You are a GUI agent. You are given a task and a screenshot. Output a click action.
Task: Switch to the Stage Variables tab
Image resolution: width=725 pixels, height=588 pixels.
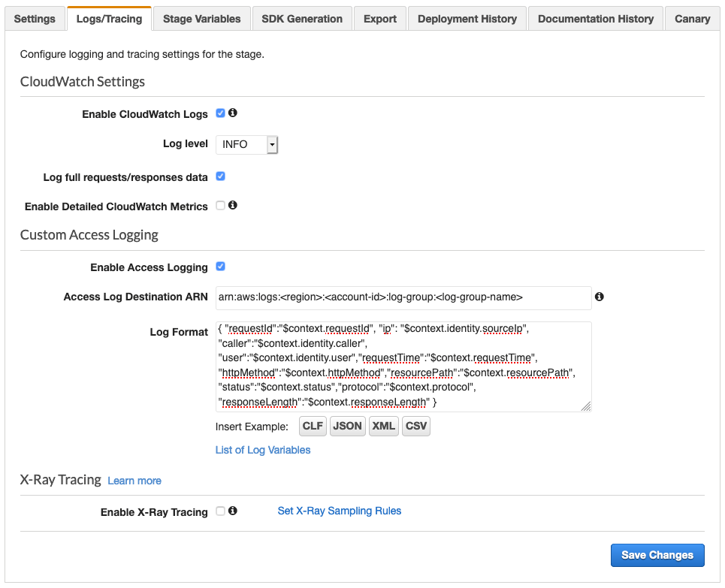tap(201, 18)
